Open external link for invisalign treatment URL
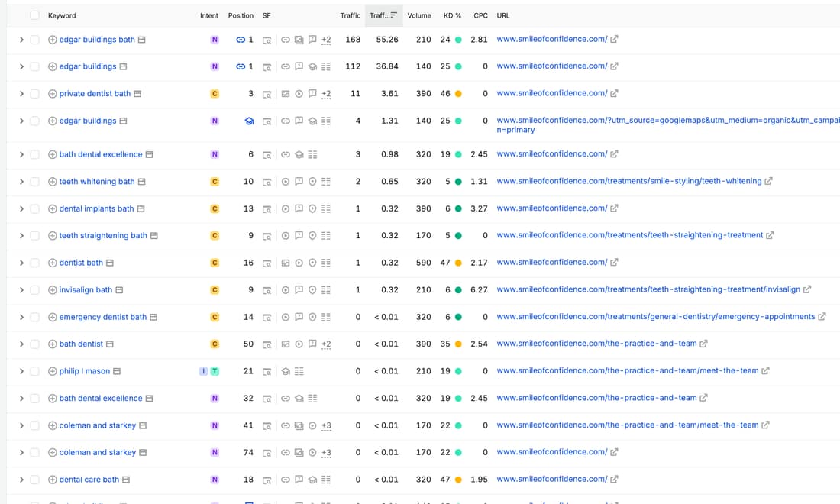 [807, 289]
